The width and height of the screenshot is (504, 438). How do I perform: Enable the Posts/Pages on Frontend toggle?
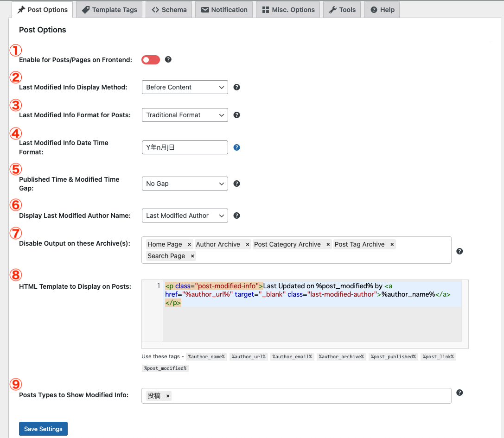(150, 59)
